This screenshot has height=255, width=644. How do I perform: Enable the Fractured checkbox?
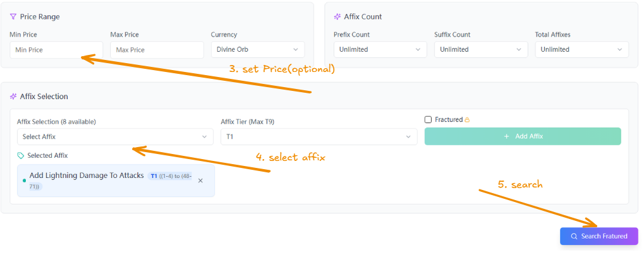point(428,120)
